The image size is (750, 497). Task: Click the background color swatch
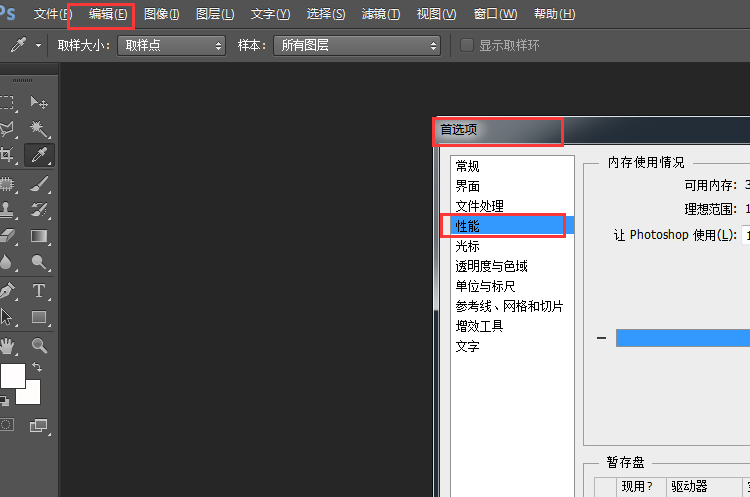(33, 396)
